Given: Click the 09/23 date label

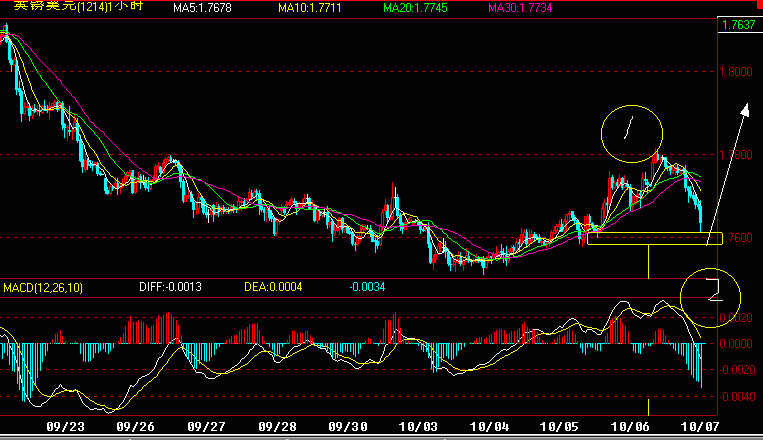Looking at the screenshot, I should coord(65,427).
